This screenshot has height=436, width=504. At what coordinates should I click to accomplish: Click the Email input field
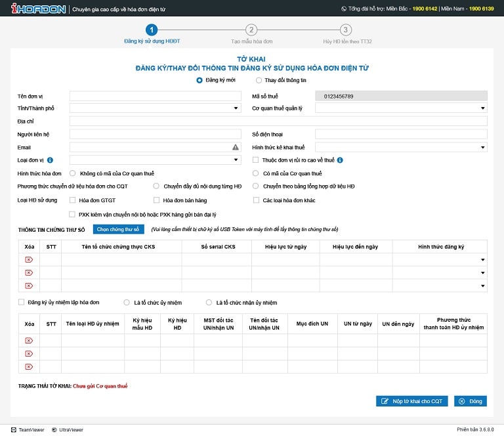coord(156,147)
